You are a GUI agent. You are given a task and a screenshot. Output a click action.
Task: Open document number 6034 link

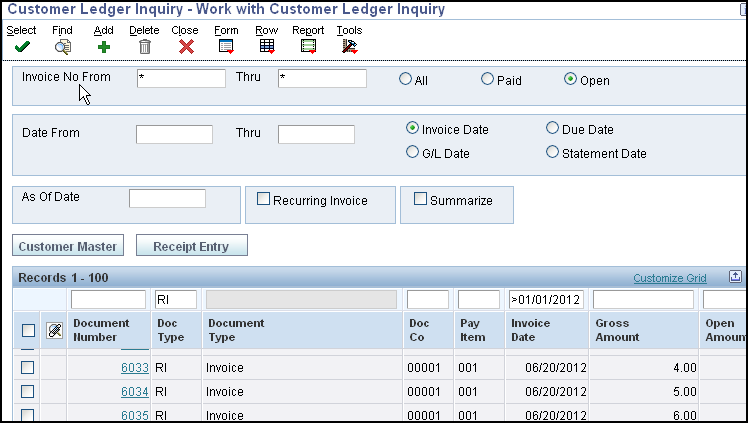[x=135, y=392]
